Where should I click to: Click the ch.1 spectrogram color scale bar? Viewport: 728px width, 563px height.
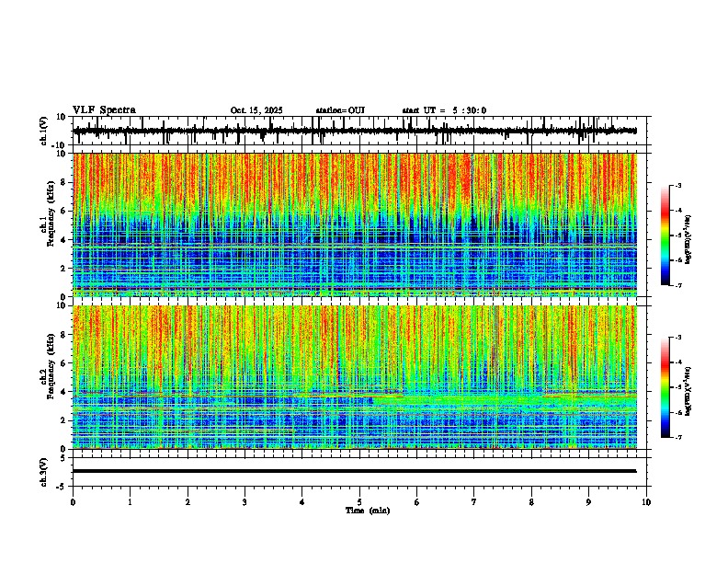point(665,236)
